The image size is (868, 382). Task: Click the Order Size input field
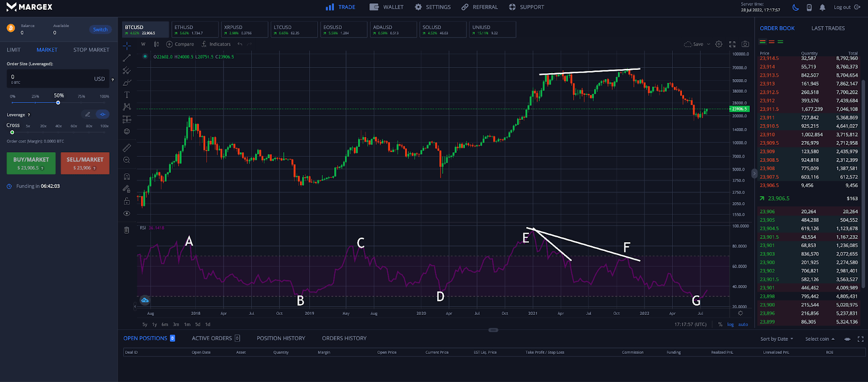click(x=52, y=79)
